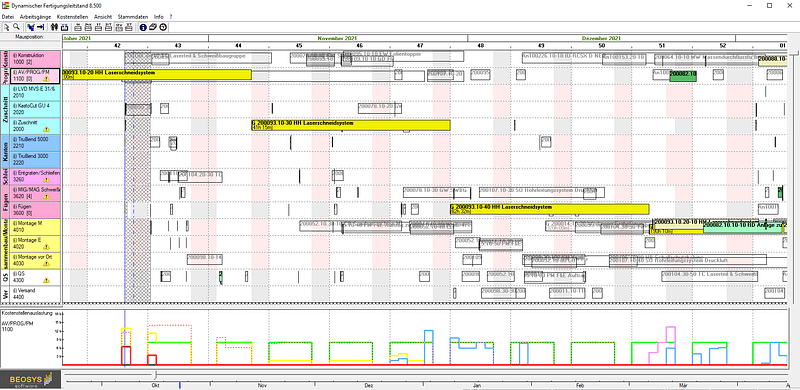Click Dezember 2021 month header

601,38
